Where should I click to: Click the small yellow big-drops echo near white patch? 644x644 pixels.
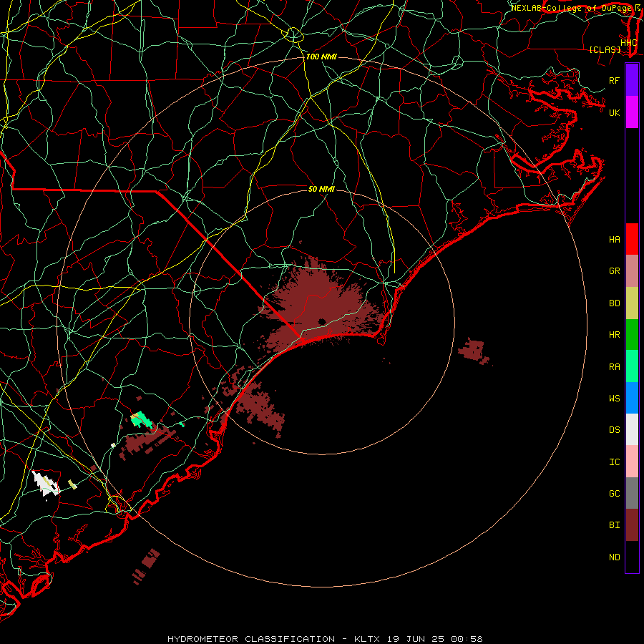pos(72,484)
